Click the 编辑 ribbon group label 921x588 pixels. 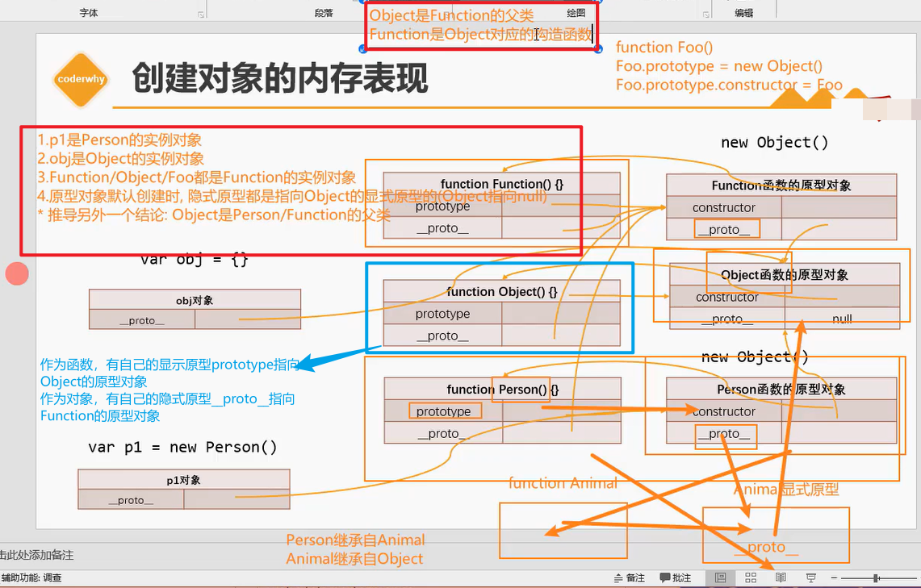743,12
